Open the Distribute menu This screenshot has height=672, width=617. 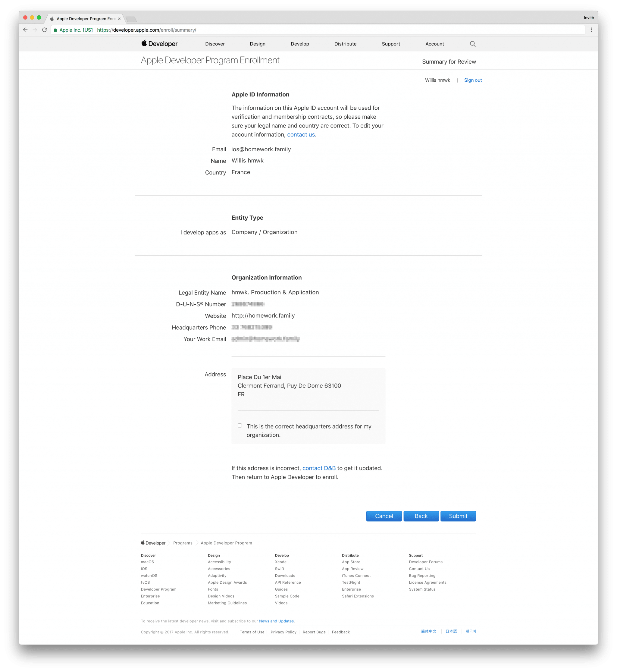(x=345, y=44)
